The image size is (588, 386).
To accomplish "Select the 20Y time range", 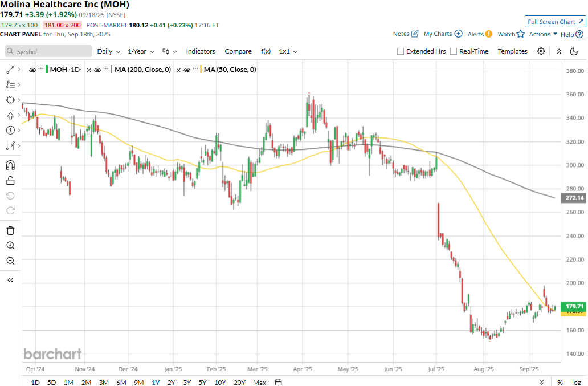I will (239, 382).
